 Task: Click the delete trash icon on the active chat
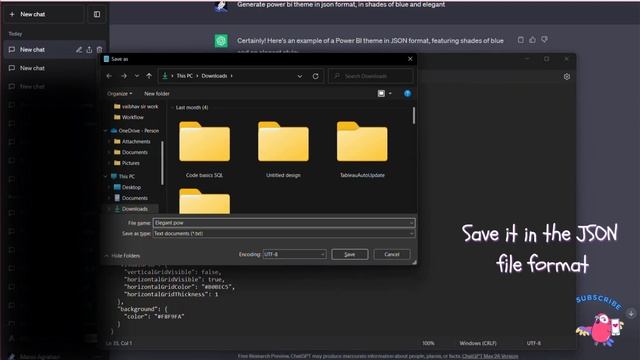99,50
